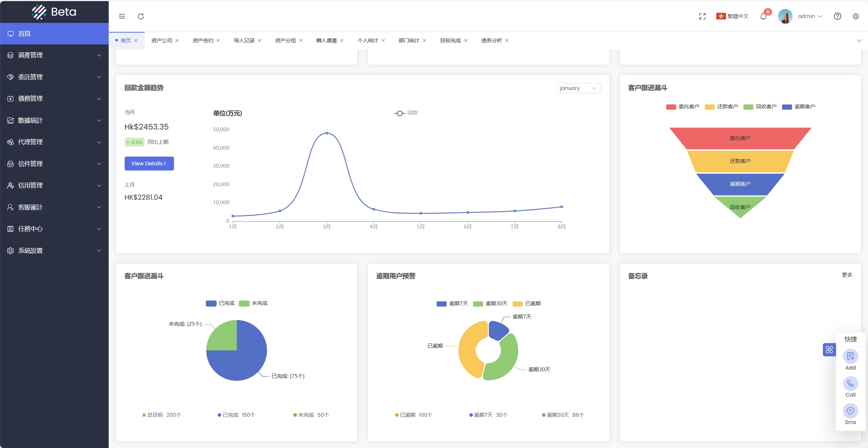Toggle the 回款 line series legend
This screenshot has height=448, width=868.
coord(406,113)
